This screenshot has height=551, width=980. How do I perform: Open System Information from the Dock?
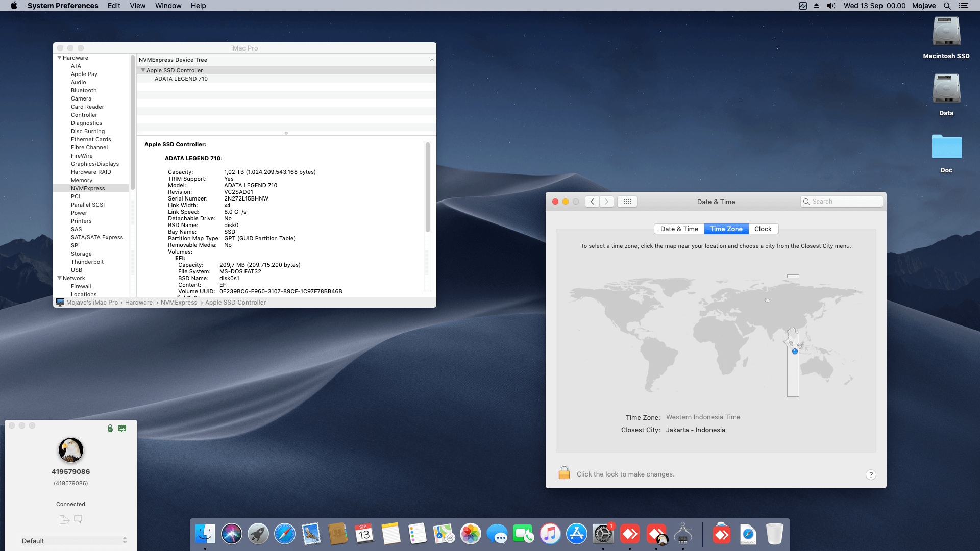click(x=683, y=534)
